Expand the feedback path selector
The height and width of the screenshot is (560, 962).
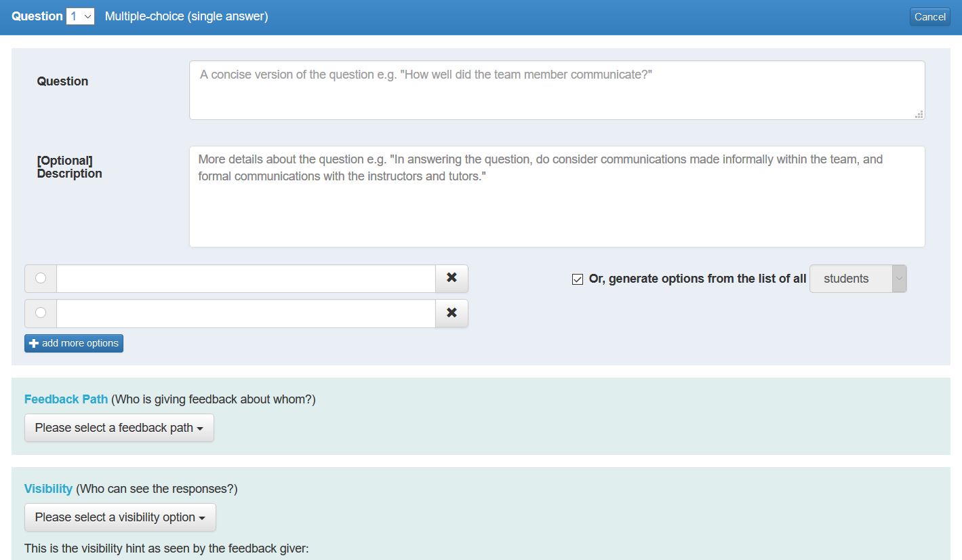click(x=119, y=428)
